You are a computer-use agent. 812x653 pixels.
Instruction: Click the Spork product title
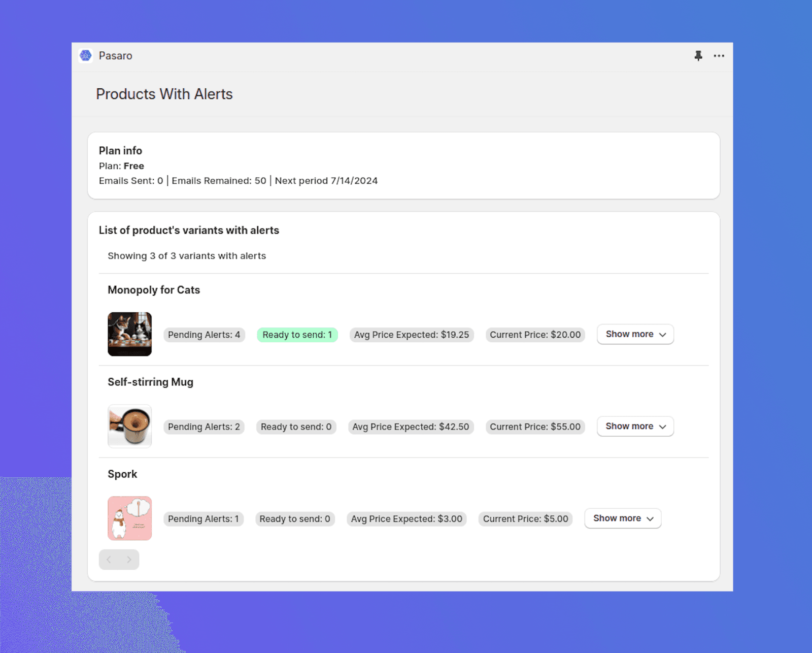[122, 474]
